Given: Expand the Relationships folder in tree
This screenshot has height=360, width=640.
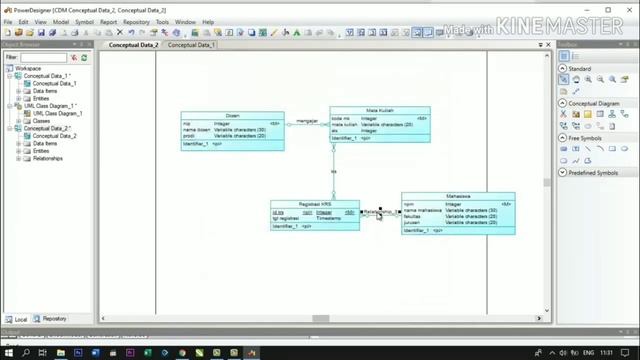Looking at the screenshot, I should [18, 158].
